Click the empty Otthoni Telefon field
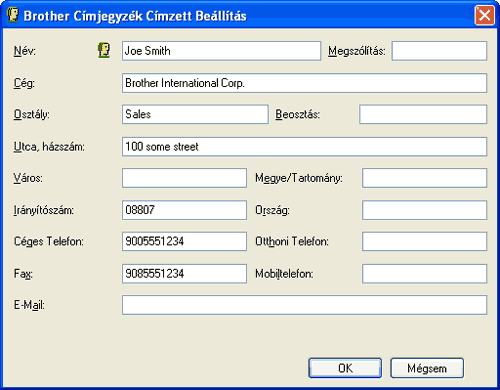 [425, 241]
